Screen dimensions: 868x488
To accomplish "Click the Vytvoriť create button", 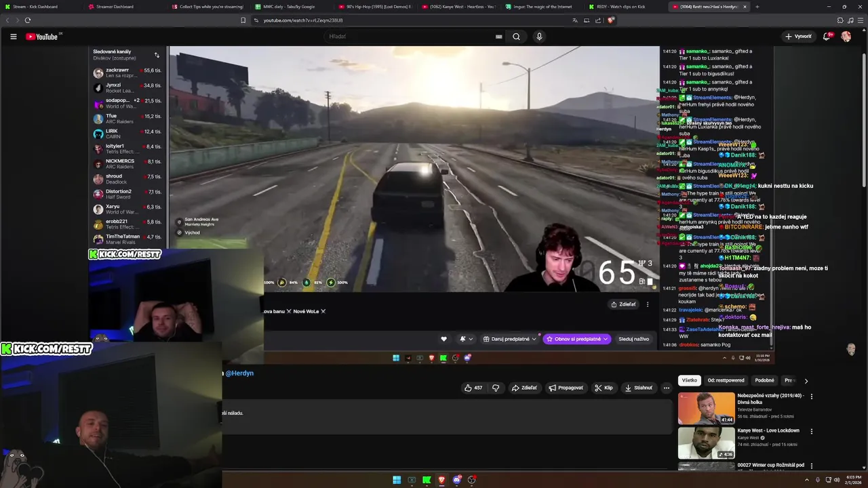I will pos(798,37).
